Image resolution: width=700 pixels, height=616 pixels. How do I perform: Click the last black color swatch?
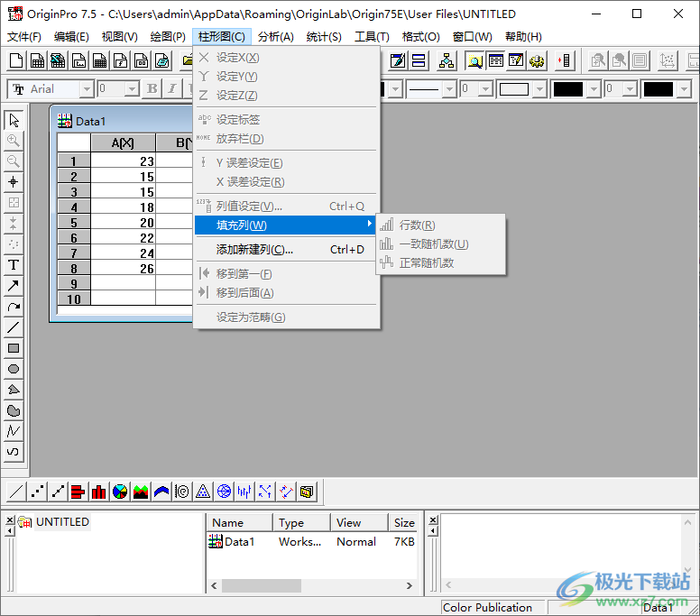(x=658, y=89)
